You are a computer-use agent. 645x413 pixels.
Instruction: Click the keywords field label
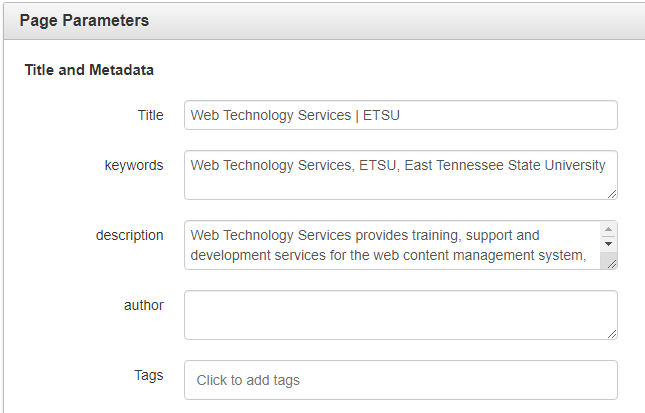(x=134, y=165)
